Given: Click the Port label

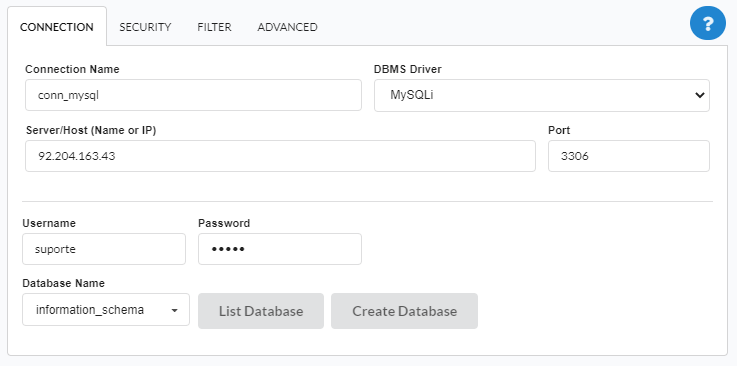Looking at the screenshot, I should click(x=559, y=130).
